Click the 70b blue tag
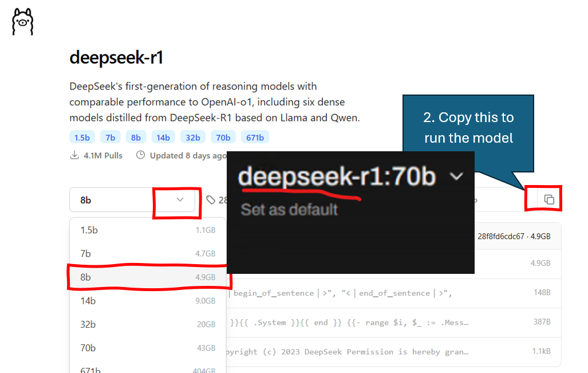This screenshot has height=373, width=588. 223,138
